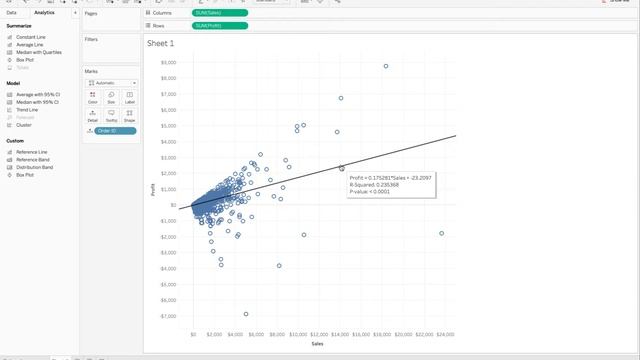Click the Filters shelf

pos(111,48)
